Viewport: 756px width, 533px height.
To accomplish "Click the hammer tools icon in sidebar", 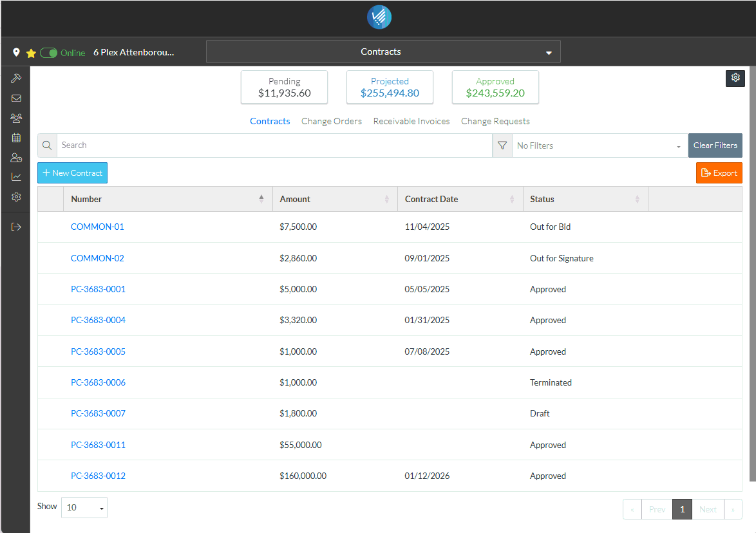I will pyautogui.click(x=16, y=78).
